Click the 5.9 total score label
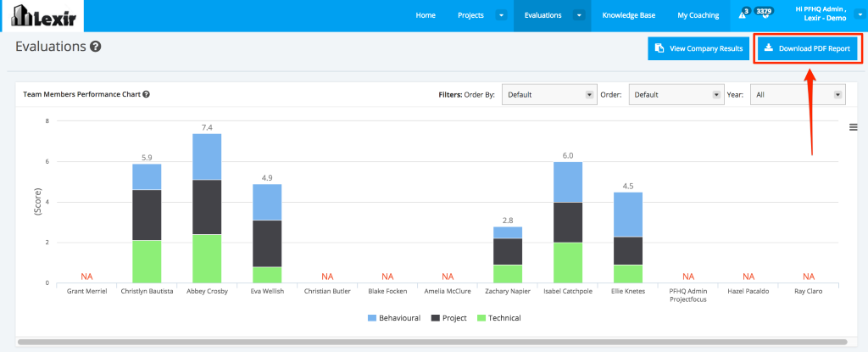Viewport: 868px width, 352px height. tap(147, 158)
